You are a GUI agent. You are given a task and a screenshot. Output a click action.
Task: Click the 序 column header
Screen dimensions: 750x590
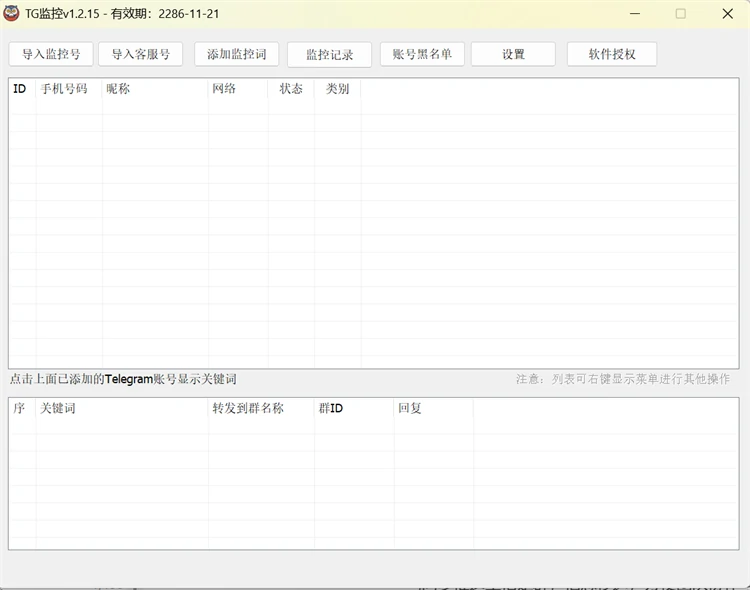point(22,408)
